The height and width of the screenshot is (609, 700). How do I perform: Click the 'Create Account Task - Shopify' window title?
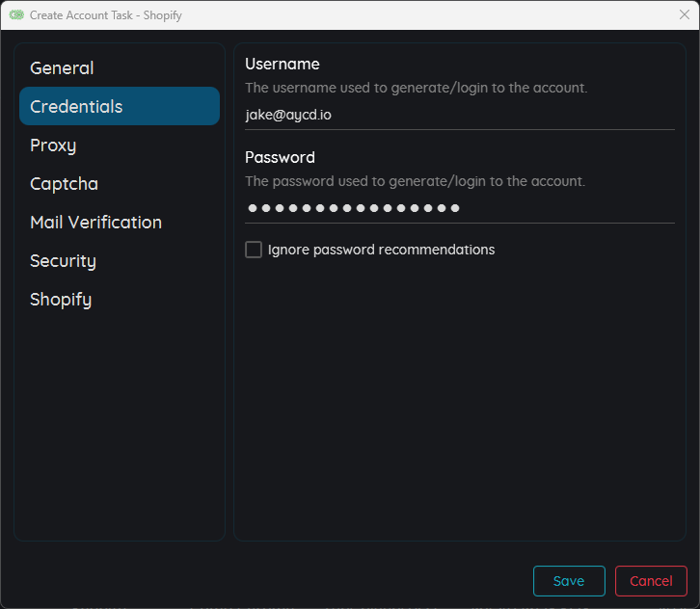[x=105, y=15]
